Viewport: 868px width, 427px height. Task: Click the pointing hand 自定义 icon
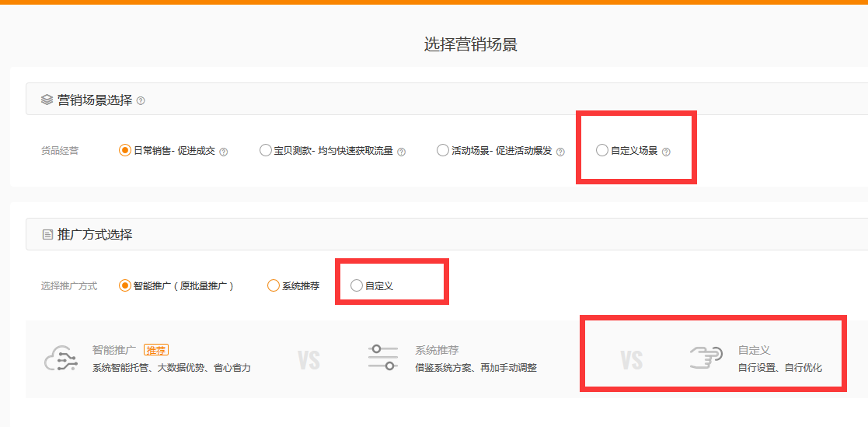click(706, 358)
